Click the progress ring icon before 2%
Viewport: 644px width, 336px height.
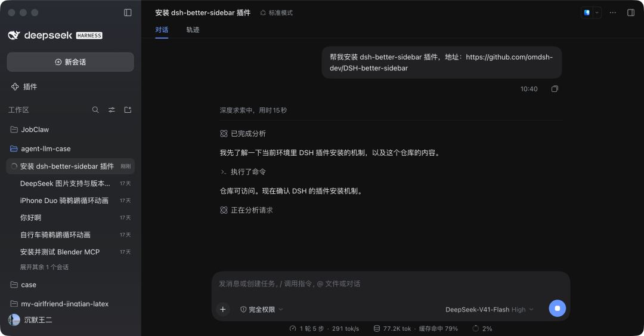[x=476, y=329]
